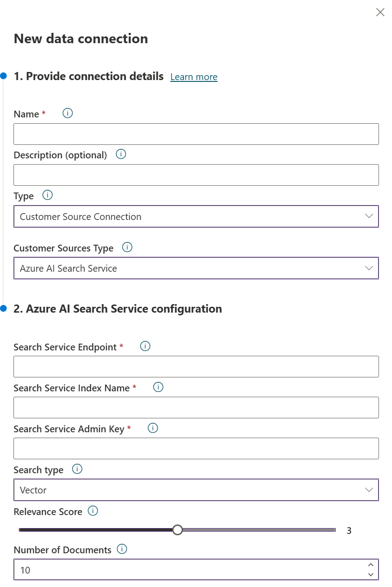Click the Search type info icon
This screenshot has width=392, height=587.
[x=77, y=469]
